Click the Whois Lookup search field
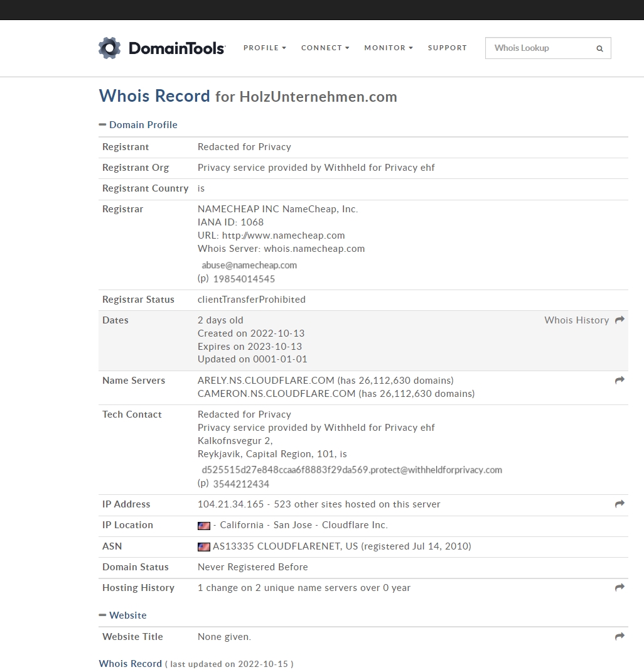The height and width of the screenshot is (672, 644). 548,48
